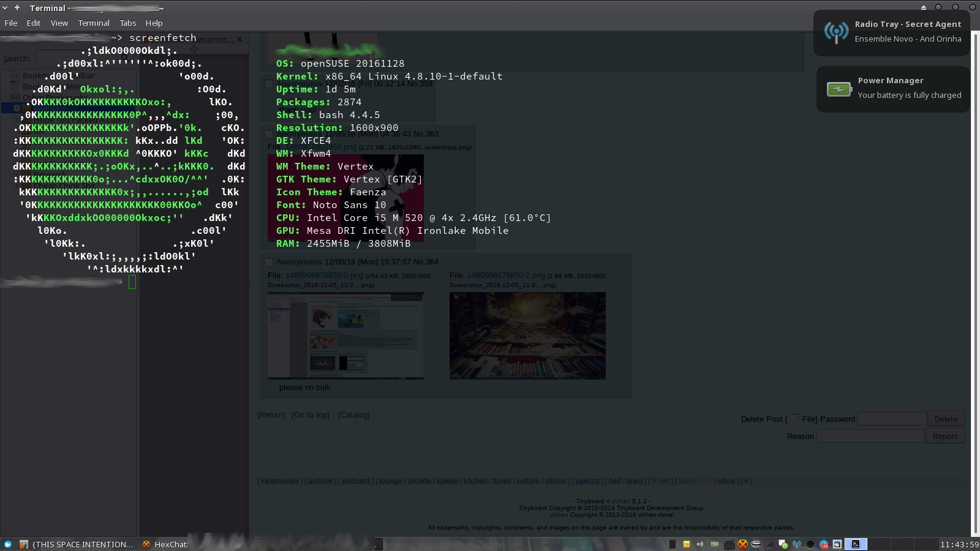Open the window menu arrow in title bar
The image size is (980, 551).
[x=5, y=8]
